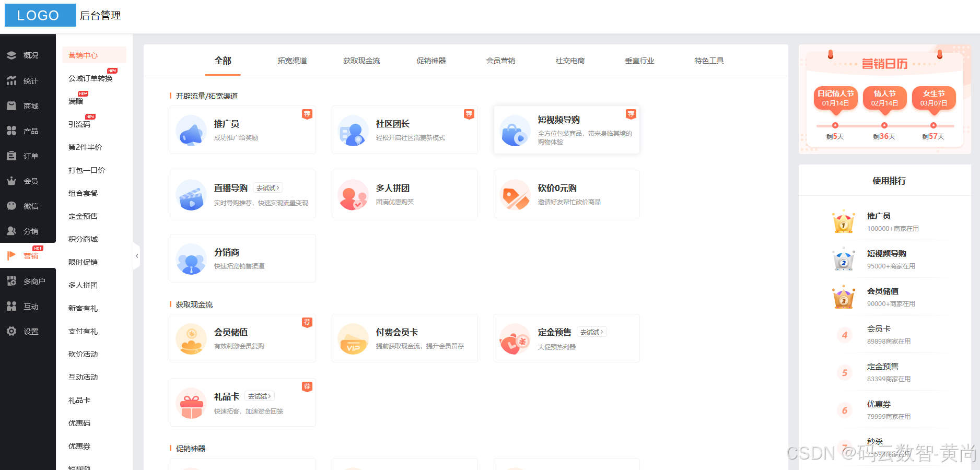
Task: Switch to the 促销神器 tab
Action: [431, 61]
